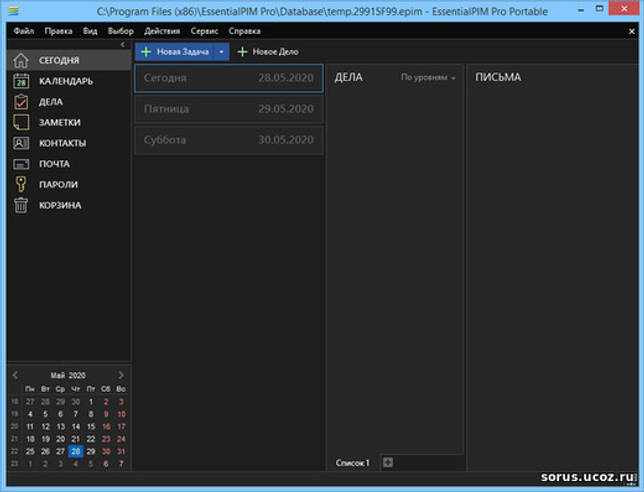Select day 26 in mini calendar
Screen dimensions: 644x492
[45, 451]
